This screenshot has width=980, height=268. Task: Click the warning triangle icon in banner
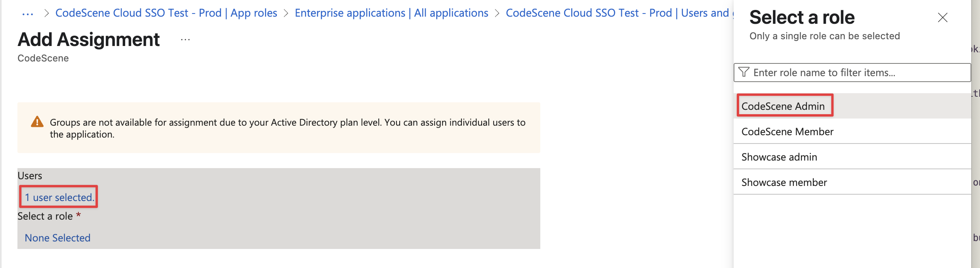click(37, 122)
